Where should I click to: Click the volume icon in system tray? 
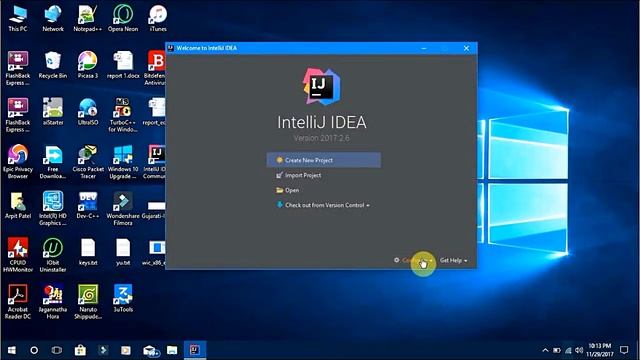coord(579,350)
